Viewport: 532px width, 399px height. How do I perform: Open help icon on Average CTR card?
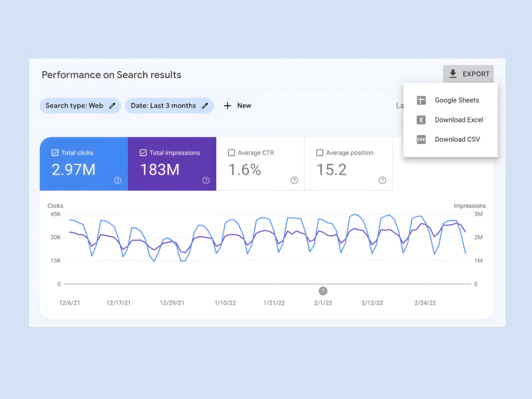(x=294, y=180)
